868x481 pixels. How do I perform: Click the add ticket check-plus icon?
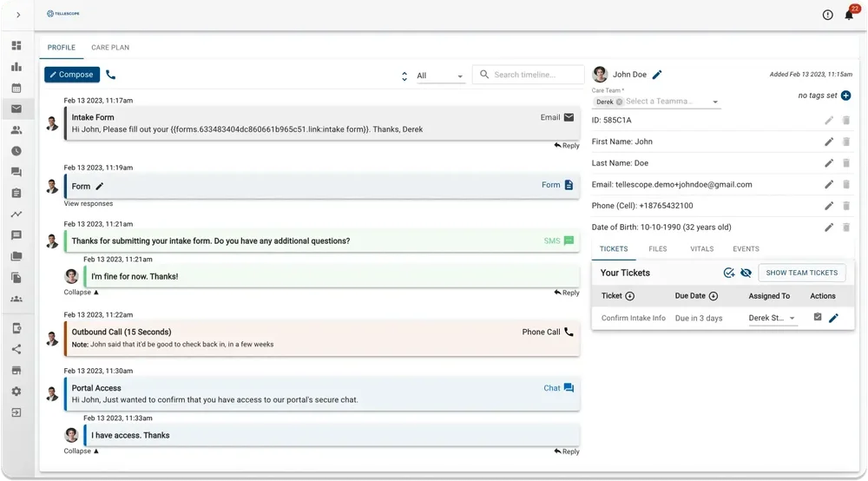[729, 273]
